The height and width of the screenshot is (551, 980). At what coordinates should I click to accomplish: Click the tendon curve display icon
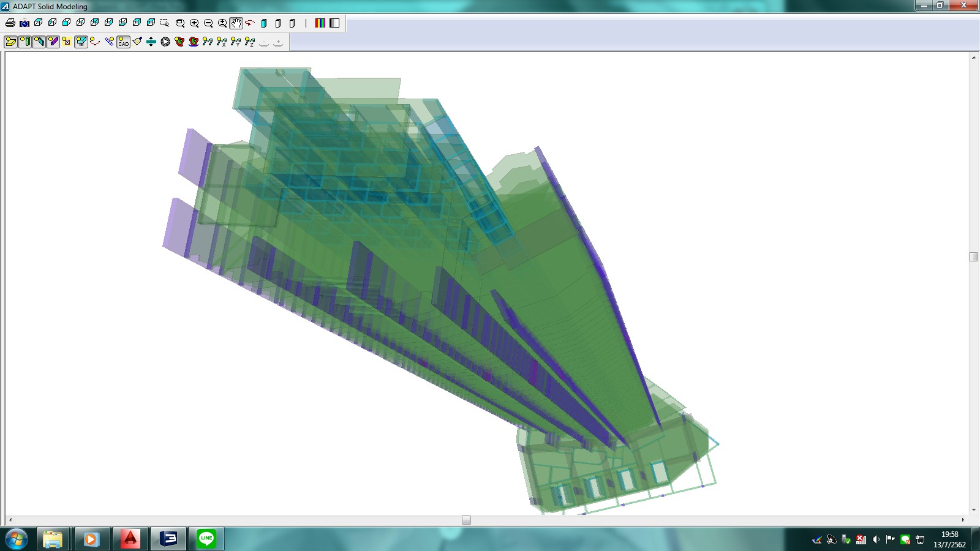pos(95,42)
